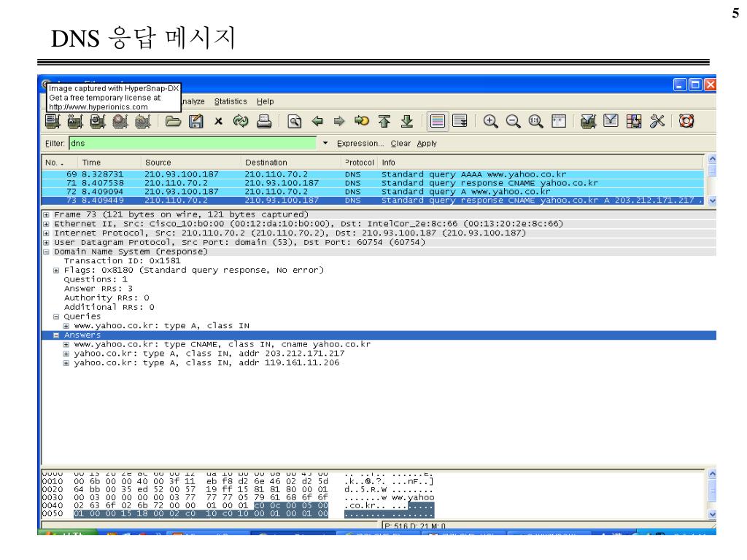747x560 pixels.
Task: Jump to the last packet icon
Action: click(406, 122)
